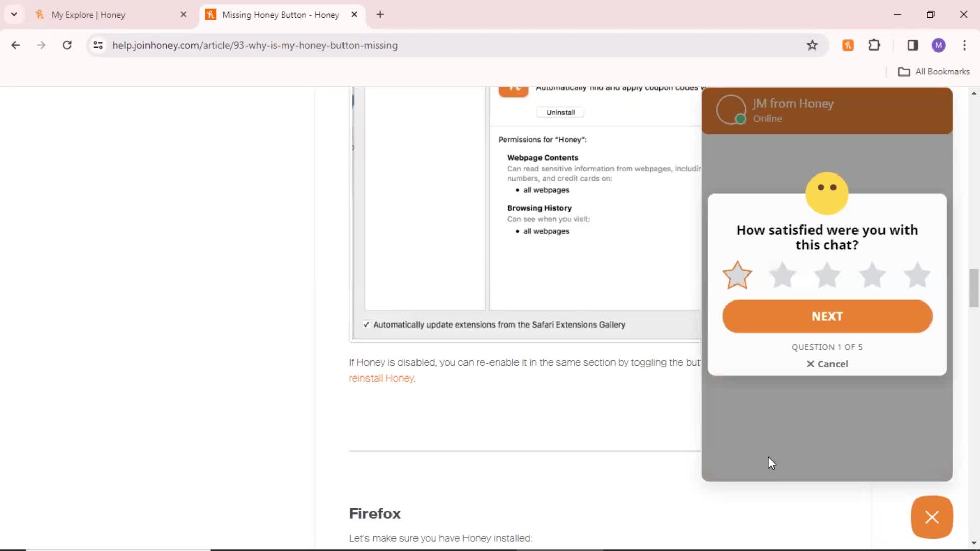This screenshot has width=980, height=551.
Task: Open Chrome three-dot menu
Action: point(964,45)
